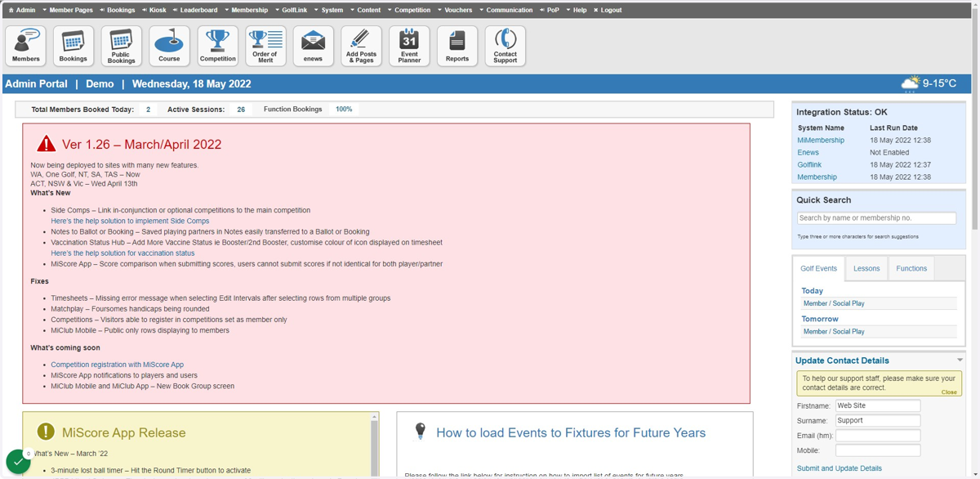Click the Function Bookings 100% value

344,109
